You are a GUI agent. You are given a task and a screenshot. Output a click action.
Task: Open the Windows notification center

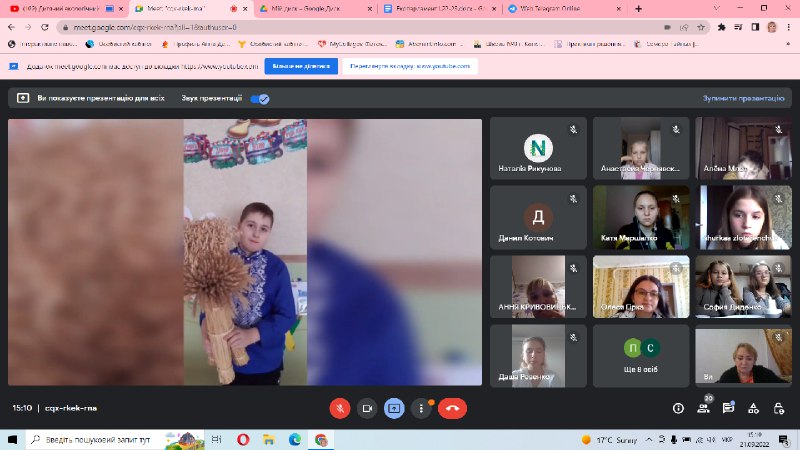coord(784,439)
